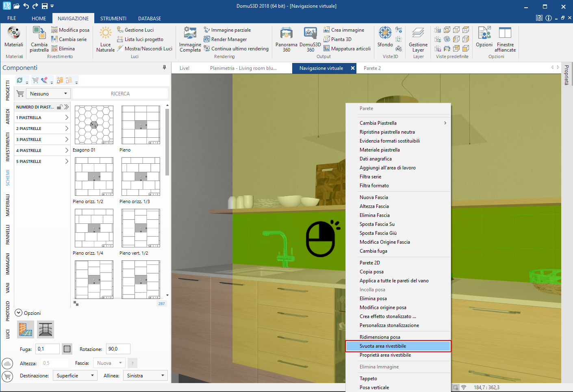This screenshot has height=392, width=573.
Task: Click Elimina in Rivestimento group
Action: [x=63, y=49]
